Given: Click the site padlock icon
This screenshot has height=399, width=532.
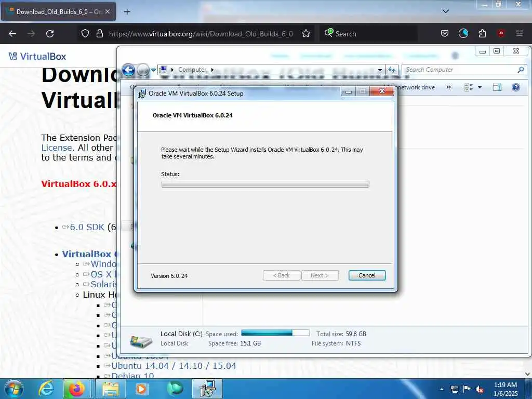Looking at the screenshot, I should 99,33.
